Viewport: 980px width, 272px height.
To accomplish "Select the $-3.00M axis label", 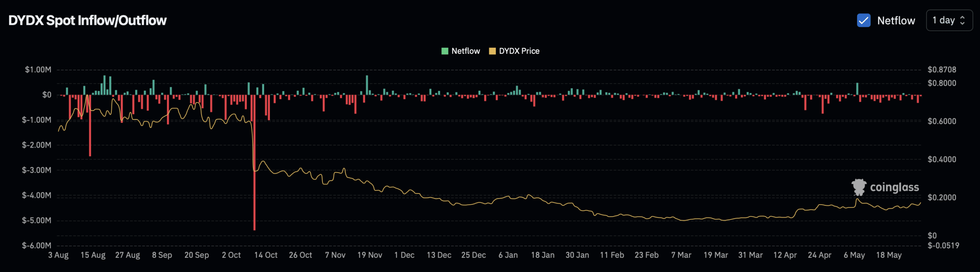I will click(x=36, y=170).
